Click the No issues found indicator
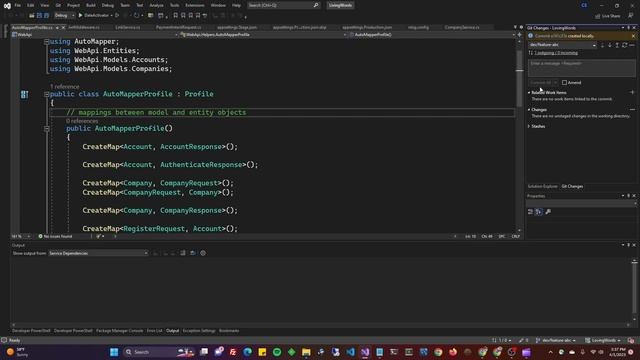 click(55, 236)
